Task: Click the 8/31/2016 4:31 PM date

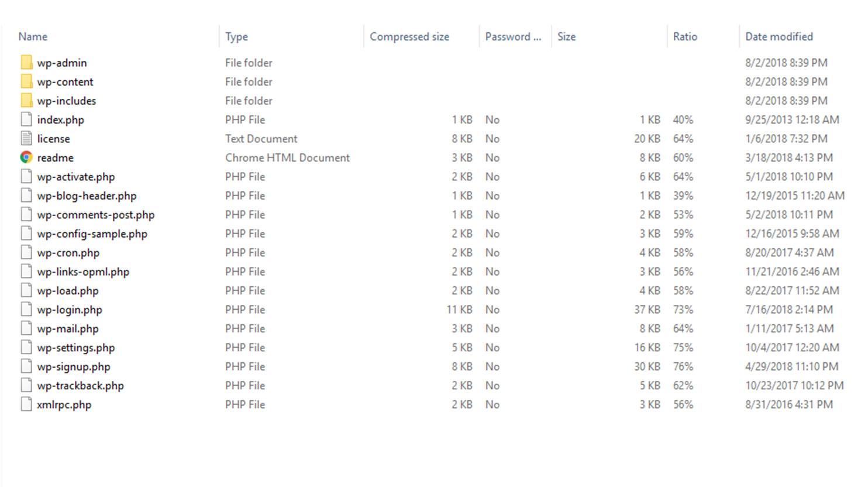Action: pos(789,404)
